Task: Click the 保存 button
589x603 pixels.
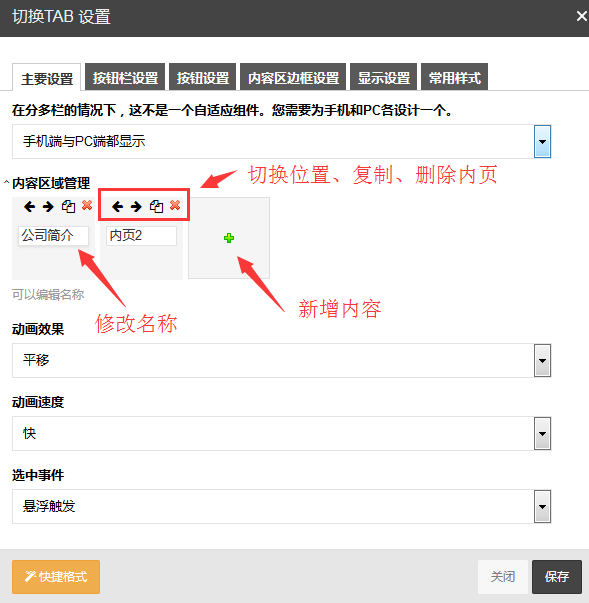Action: (557, 576)
